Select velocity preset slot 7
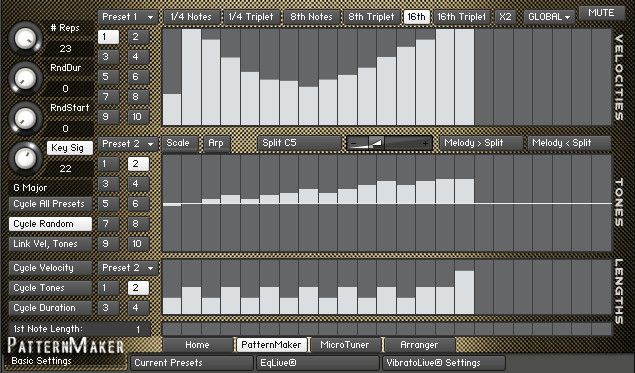 (108, 97)
